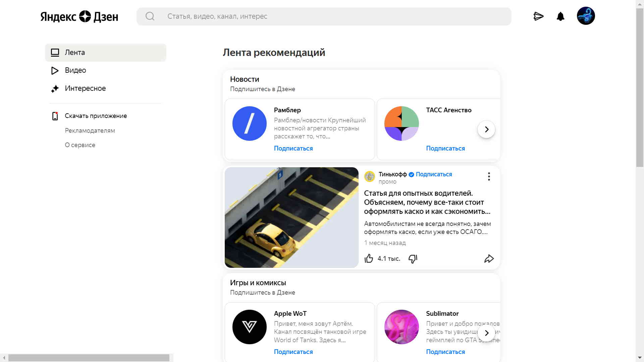Share the Тинькофф article

pyautogui.click(x=489, y=259)
